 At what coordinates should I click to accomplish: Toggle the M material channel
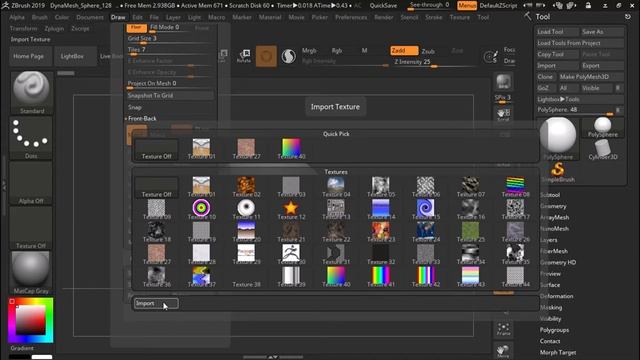click(364, 51)
